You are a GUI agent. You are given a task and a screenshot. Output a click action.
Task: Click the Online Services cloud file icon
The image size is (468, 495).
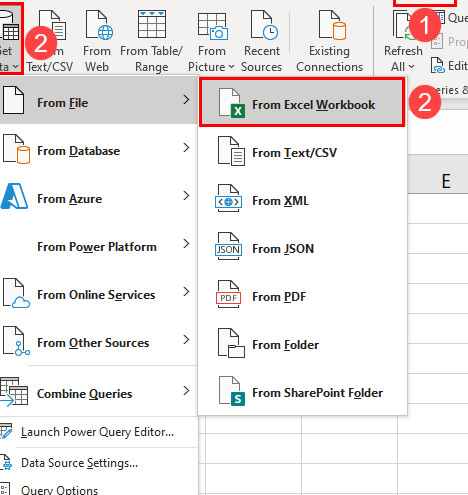16,293
